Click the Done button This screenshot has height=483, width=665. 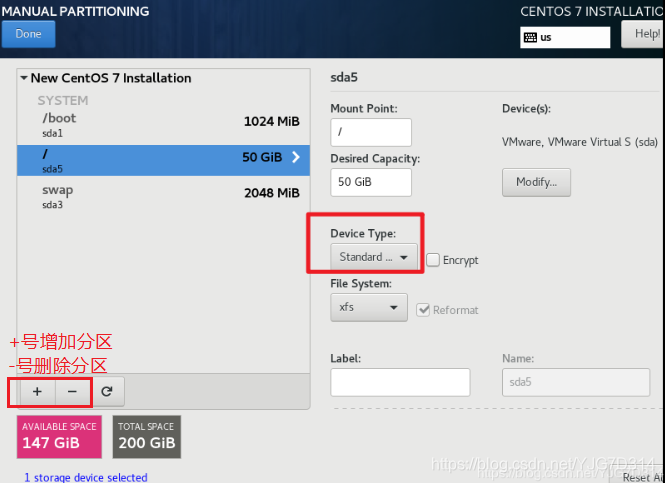[x=28, y=34]
